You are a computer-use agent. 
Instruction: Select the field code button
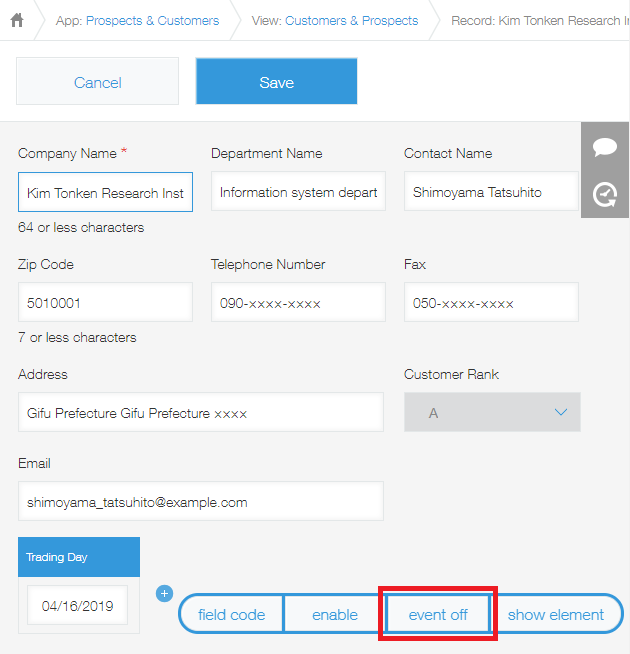(x=232, y=614)
